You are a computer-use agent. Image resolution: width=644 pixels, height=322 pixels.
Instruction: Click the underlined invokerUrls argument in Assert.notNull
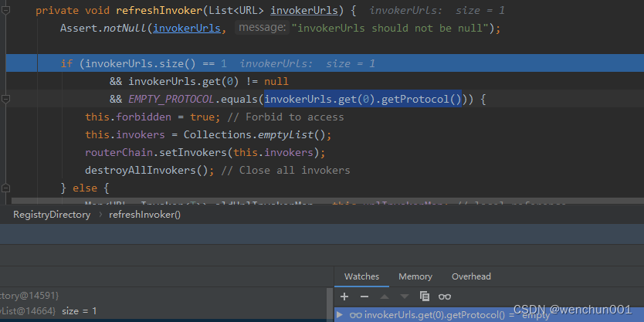point(187,29)
